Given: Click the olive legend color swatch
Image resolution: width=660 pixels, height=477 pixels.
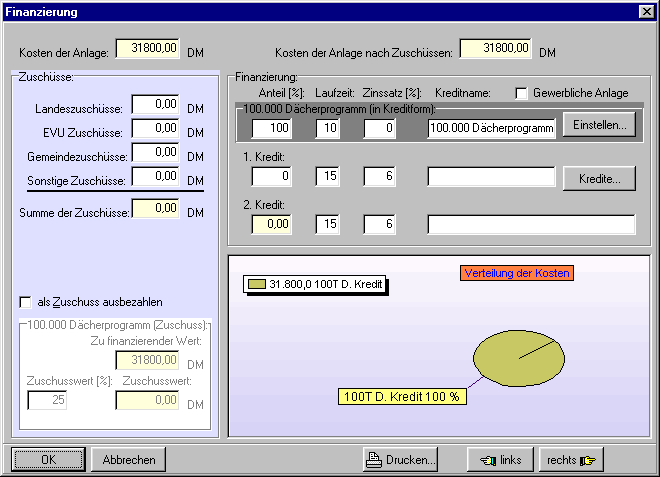Looking at the screenshot, I should tap(257, 284).
